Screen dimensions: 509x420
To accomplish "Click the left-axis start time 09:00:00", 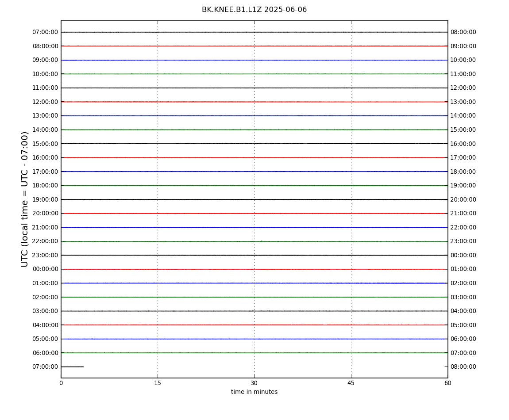I will (46, 60).
